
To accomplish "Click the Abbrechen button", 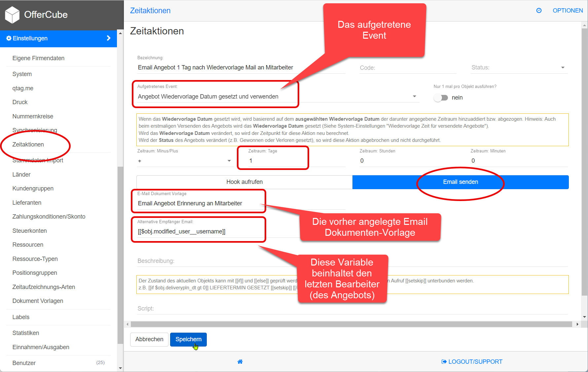I will tap(149, 340).
